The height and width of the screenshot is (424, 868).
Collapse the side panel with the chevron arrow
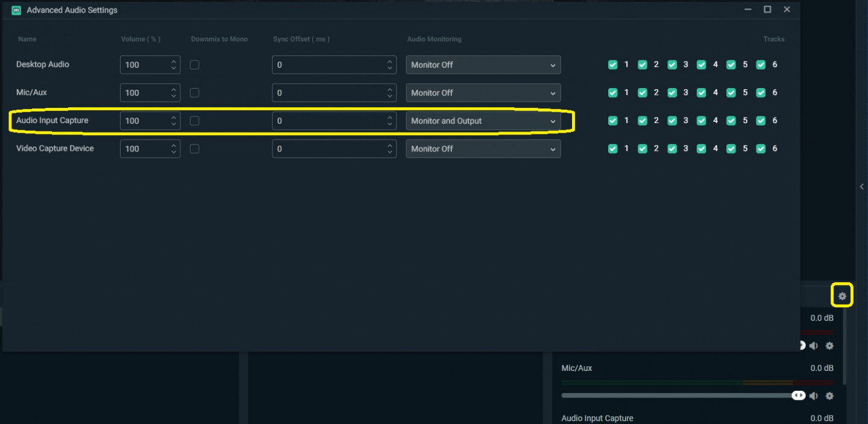click(862, 187)
